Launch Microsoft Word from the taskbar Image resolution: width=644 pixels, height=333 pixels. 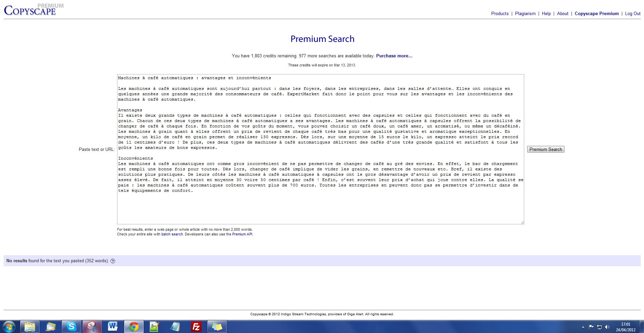(113, 326)
